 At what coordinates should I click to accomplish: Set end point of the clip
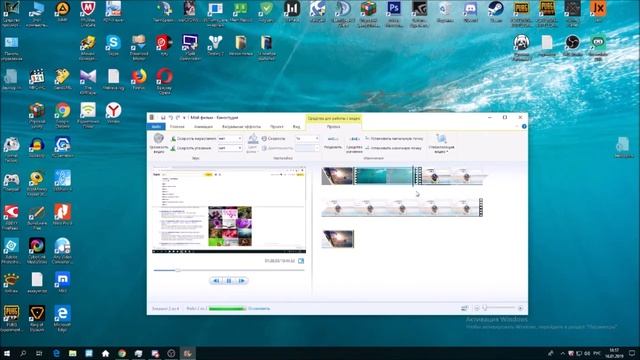tap(394, 148)
